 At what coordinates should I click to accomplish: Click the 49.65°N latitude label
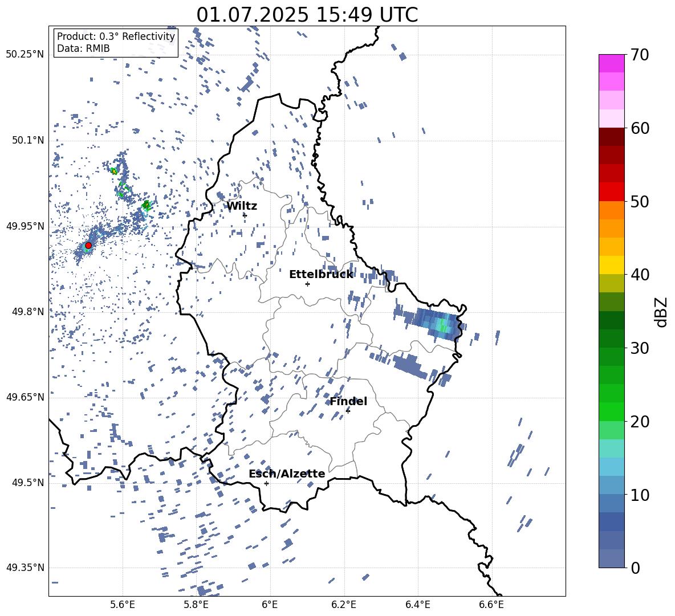(x=25, y=397)
